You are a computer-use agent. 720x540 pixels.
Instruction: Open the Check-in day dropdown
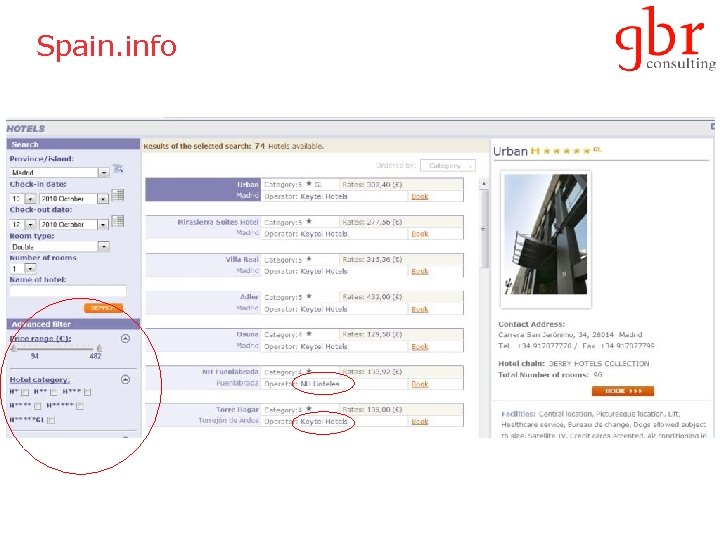[x=23, y=199]
